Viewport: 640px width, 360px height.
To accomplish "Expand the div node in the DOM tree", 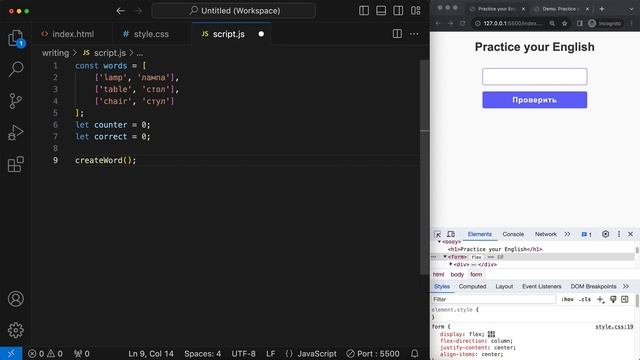I will (x=451, y=264).
